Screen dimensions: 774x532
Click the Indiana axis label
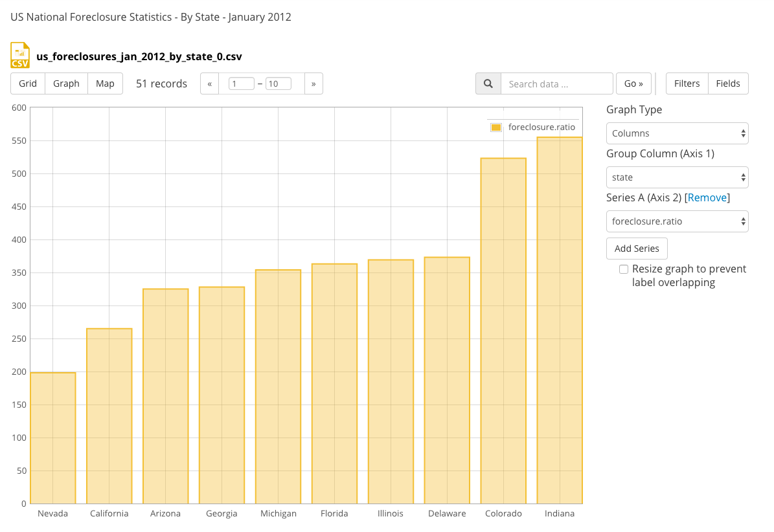pyautogui.click(x=559, y=513)
